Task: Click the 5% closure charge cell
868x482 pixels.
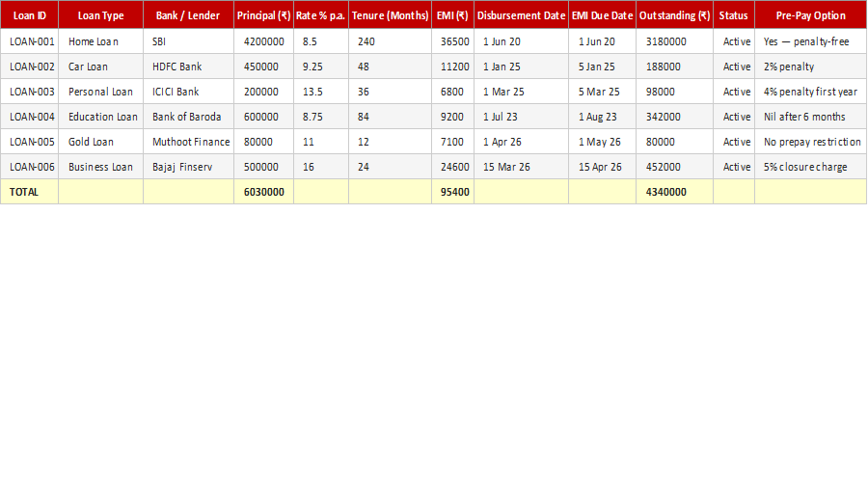Action: tap(810, 167)
